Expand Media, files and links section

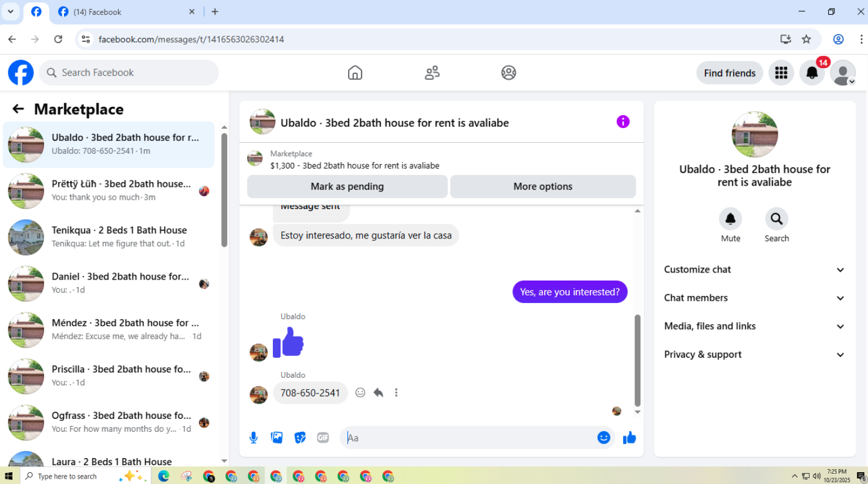coord(754,326)
